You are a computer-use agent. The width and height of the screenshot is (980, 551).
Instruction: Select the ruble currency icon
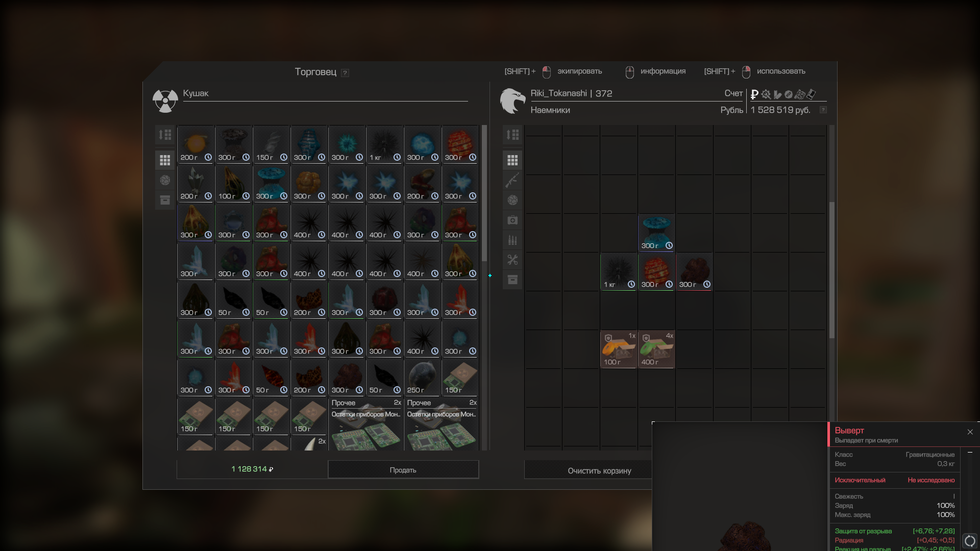pyautogui.click(x=754, y=94)
